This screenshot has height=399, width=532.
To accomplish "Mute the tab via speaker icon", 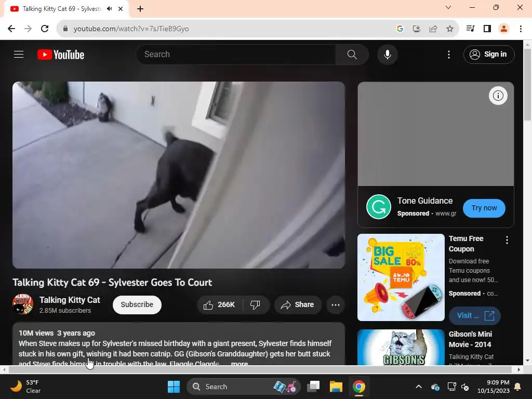I will coord(109,9).
